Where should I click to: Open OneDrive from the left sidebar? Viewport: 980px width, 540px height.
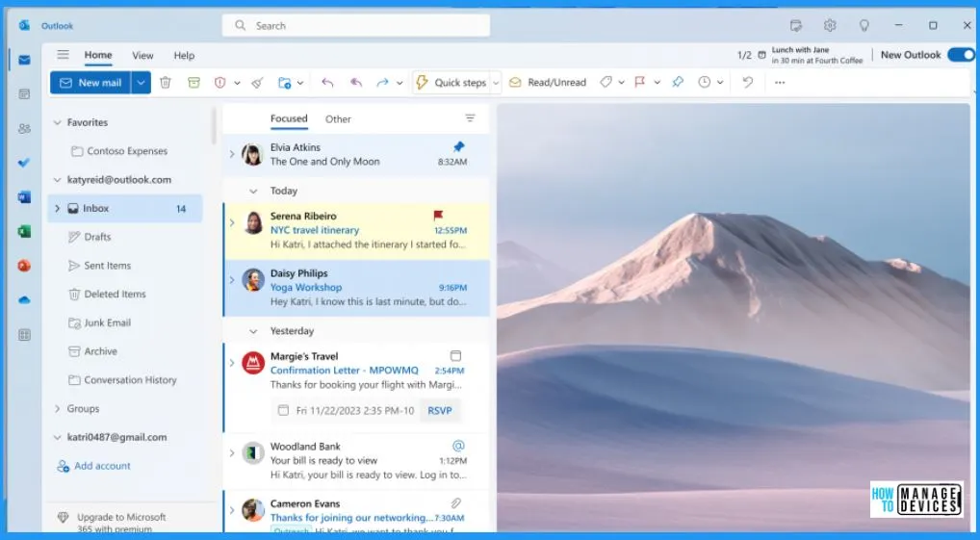[x=24, y=300]
